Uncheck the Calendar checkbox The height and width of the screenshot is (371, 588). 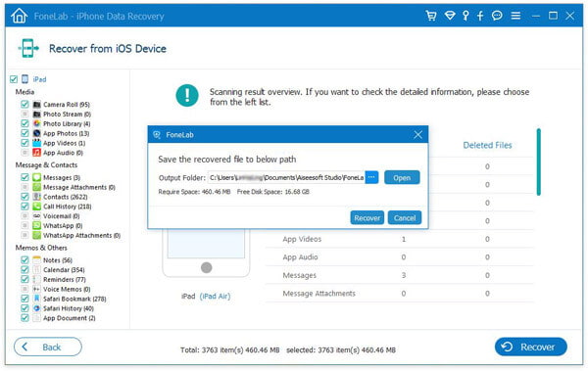24,269
